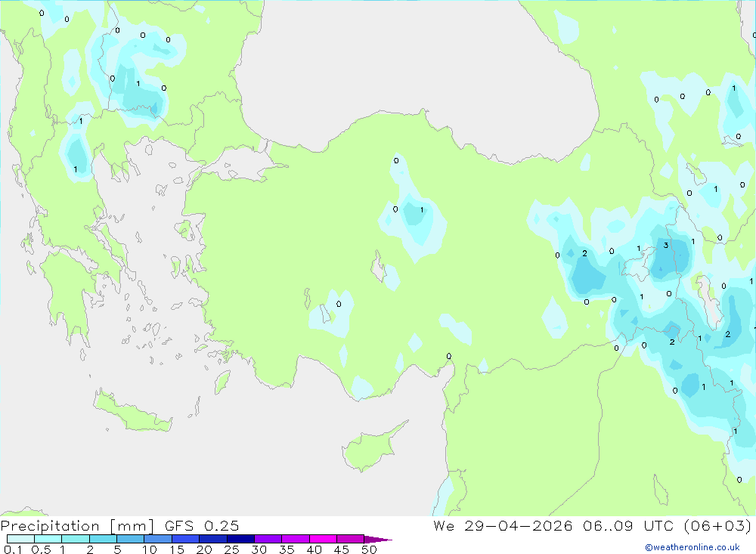This screenshot has width=756, height=554.
Task: Select the legend swatch between 15 and 20
Action: point(186,539)
